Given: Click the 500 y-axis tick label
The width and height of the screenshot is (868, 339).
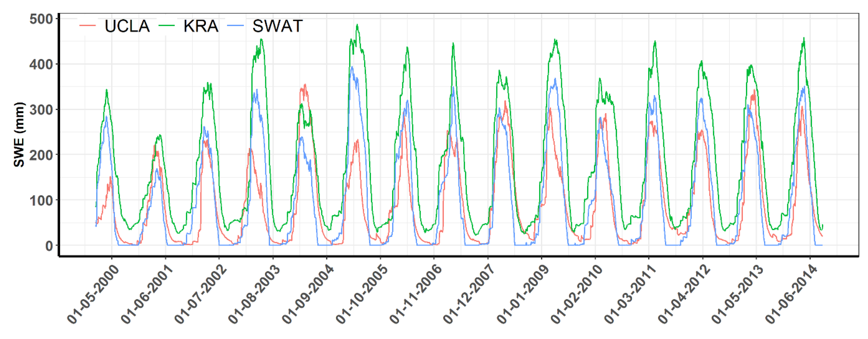Looking at the screenshot, I should coord(41,19).
